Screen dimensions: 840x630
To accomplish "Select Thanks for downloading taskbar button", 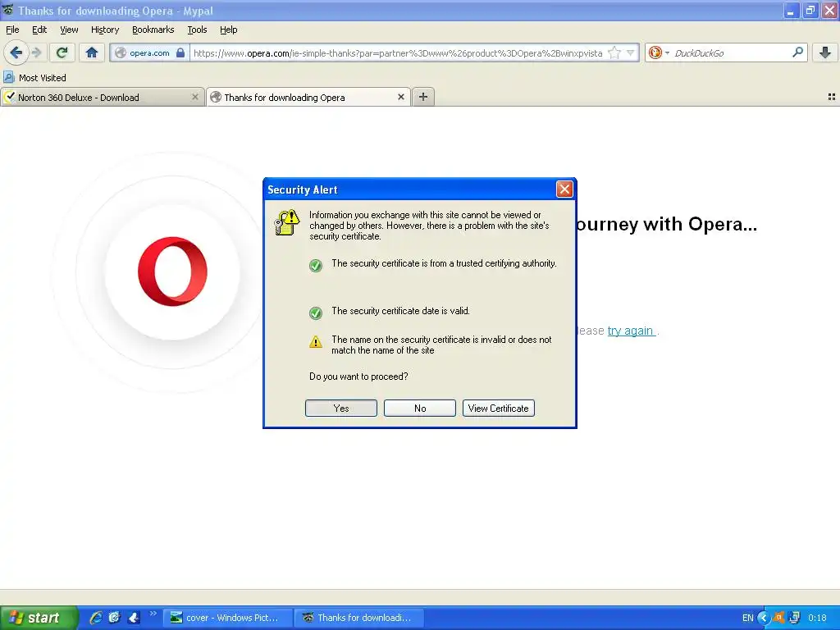I will 359,618.
